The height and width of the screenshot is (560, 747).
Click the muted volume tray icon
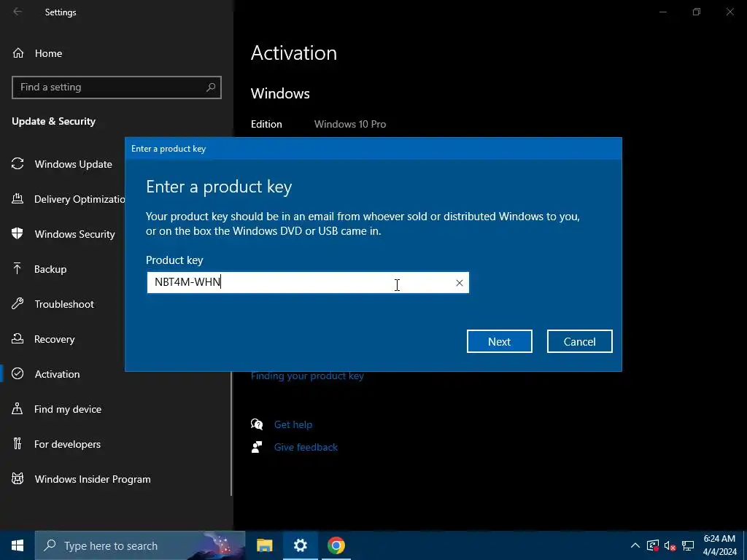click(670, 545)
